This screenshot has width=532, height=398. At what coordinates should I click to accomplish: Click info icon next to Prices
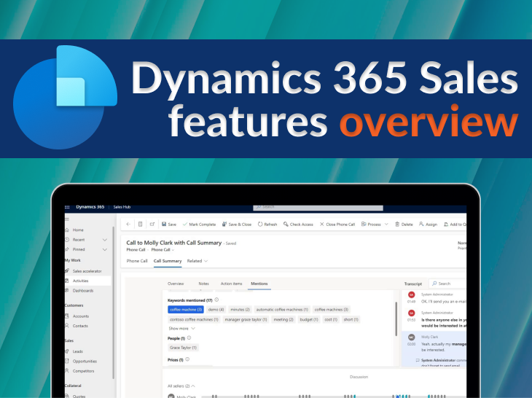[x=187, y=359]
